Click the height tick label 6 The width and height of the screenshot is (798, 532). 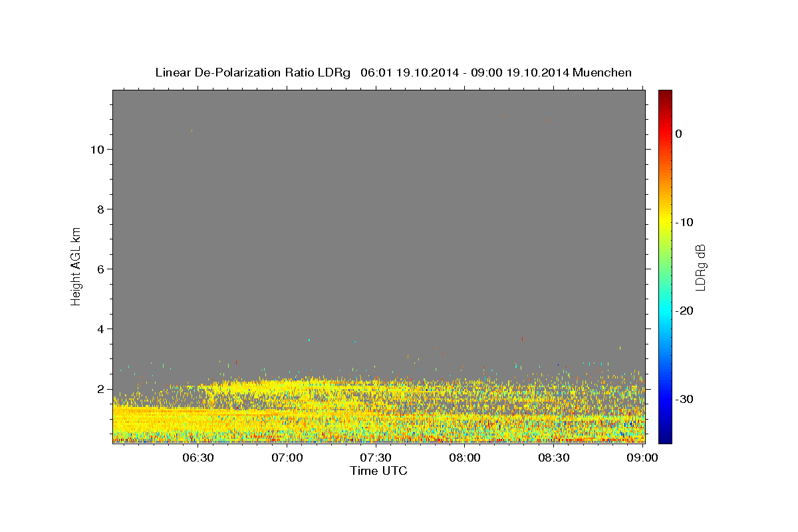coord(100,269)
